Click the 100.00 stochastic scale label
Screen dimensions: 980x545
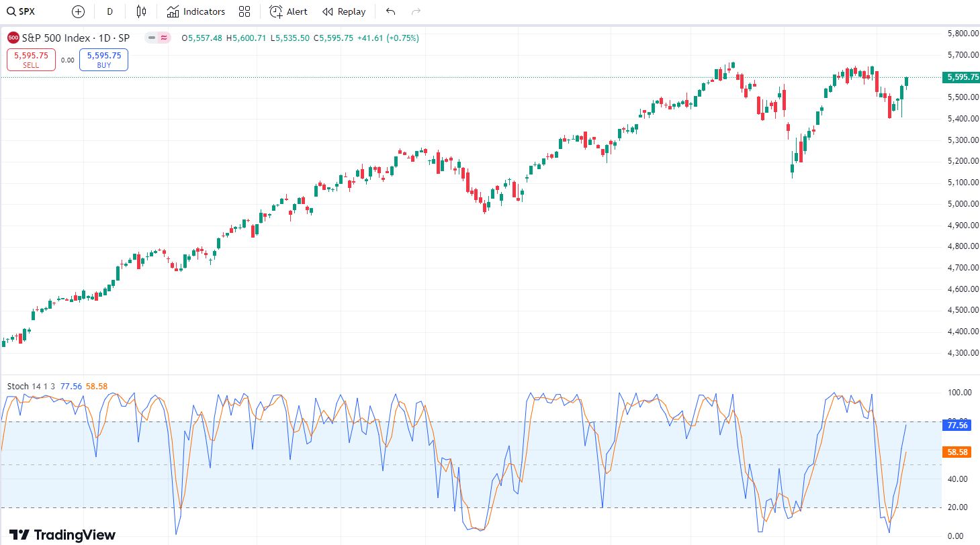[x=959, y=393]
